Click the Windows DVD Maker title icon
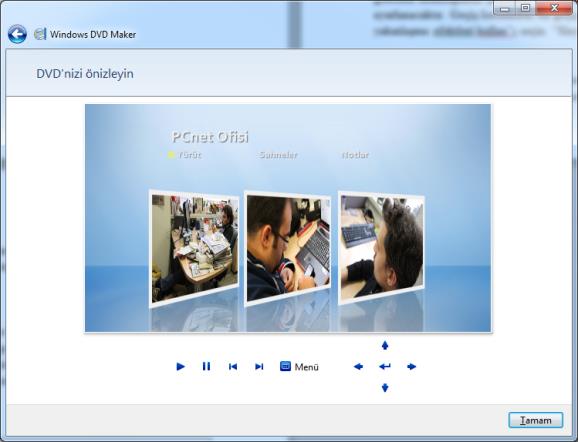578x442 pixels. point(40,34)
